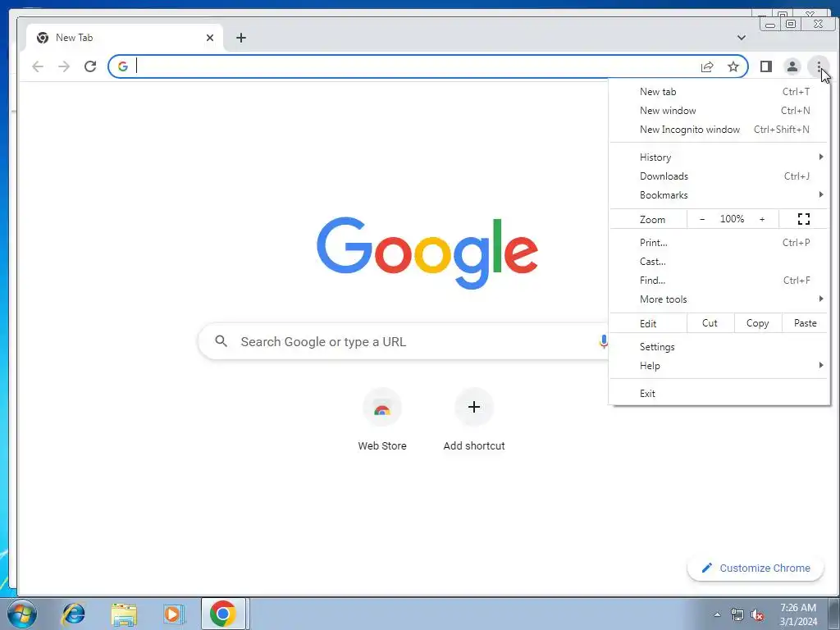Increase zoom with the plus button
Image resolution: width=840 pixels, height=630 pixels.
pos(762,219)
